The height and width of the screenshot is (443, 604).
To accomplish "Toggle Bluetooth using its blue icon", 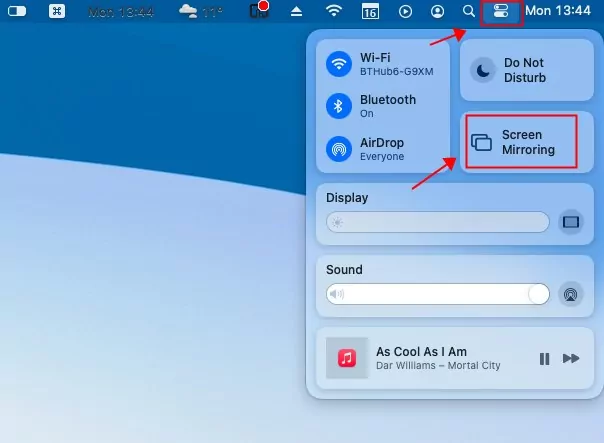I will tap(339, 106).
